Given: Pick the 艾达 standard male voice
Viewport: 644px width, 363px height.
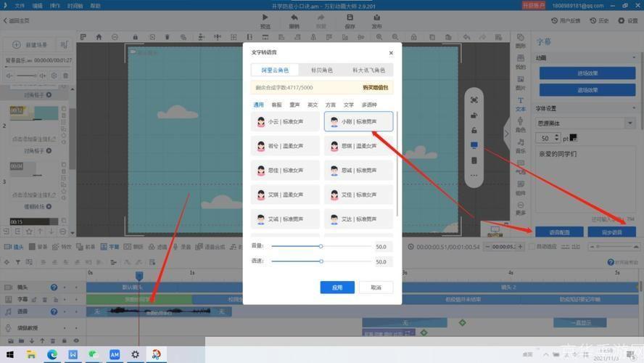Looking at the screenshot, I should click(358, 219).
